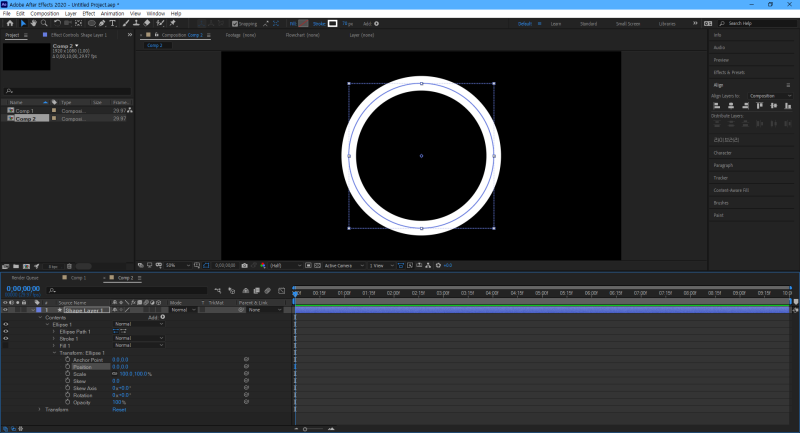
Task: Toggle visibility of Ellipse 1 group
Action: pyautogui.click(x=6, y=324)
